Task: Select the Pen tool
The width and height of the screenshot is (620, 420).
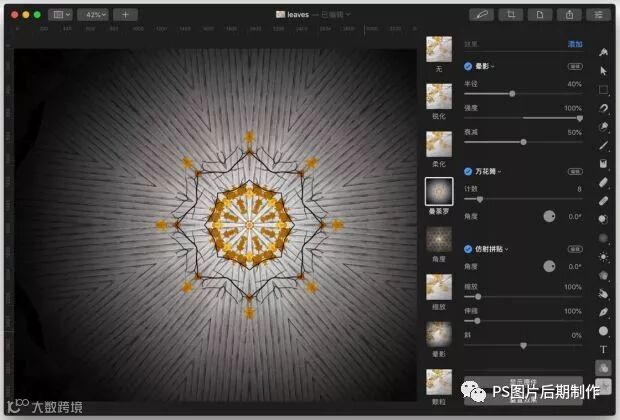Action: [603, 312]
